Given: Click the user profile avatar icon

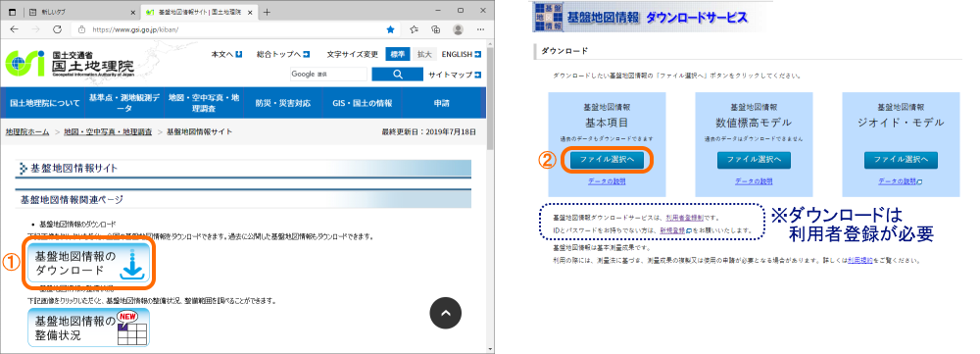Looking at the screenshot, I should 458,29.
